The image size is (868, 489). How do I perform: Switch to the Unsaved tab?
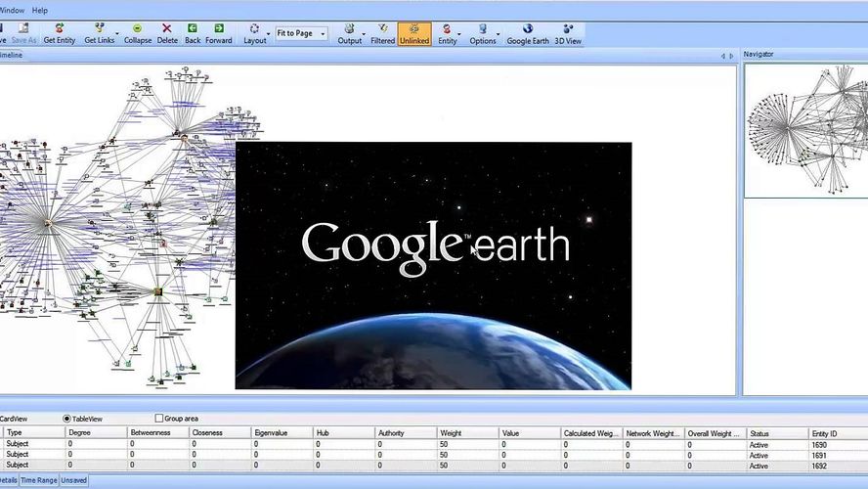point(73,480)
